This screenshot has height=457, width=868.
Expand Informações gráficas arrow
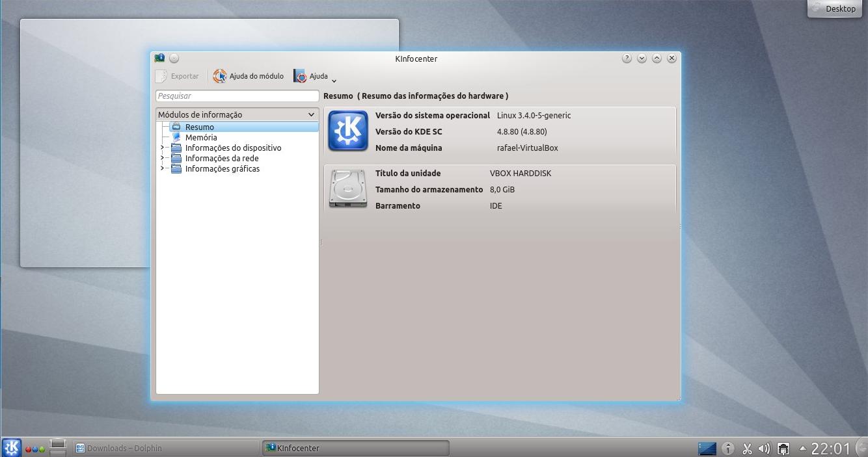(163, 168)
